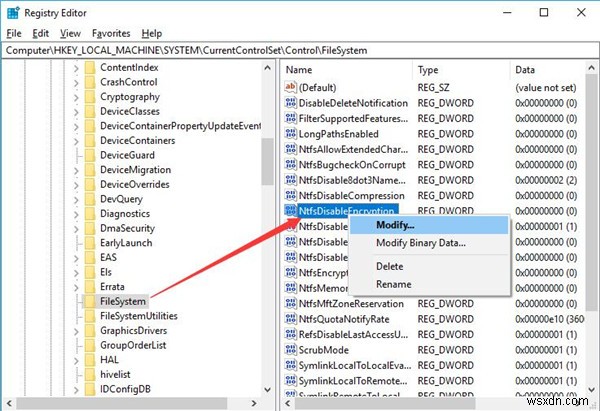Click the tree pane horizontal scroll right arrow

pos(254,403)
